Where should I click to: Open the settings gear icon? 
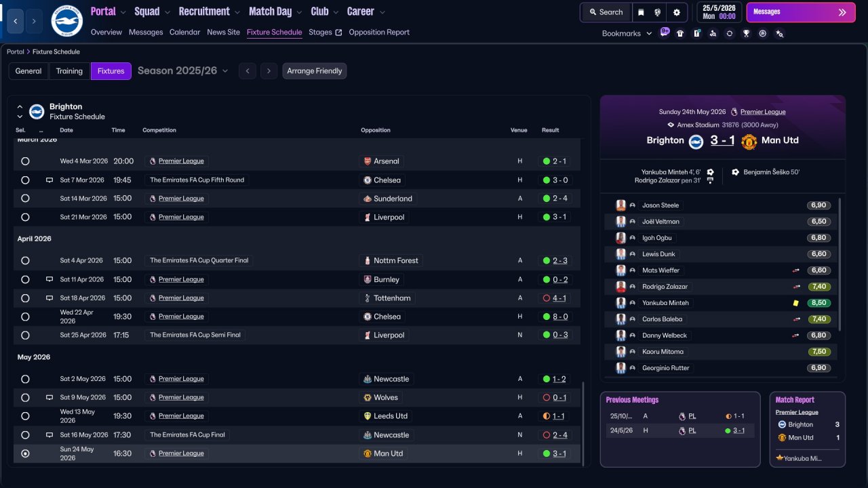676,12
